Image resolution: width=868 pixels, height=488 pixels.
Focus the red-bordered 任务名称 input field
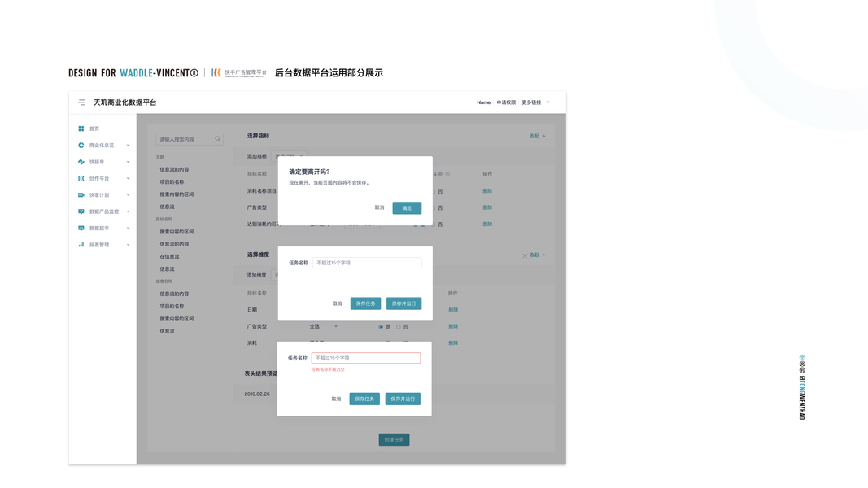pyautogui.click(x=366, y=358)
